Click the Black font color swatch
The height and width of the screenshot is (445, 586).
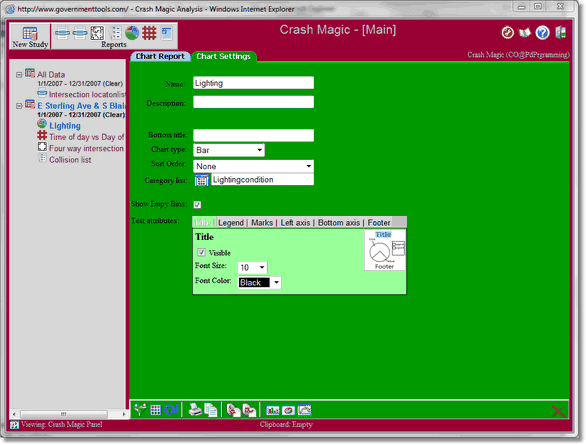pyautogui.click(x=254, y=282)
